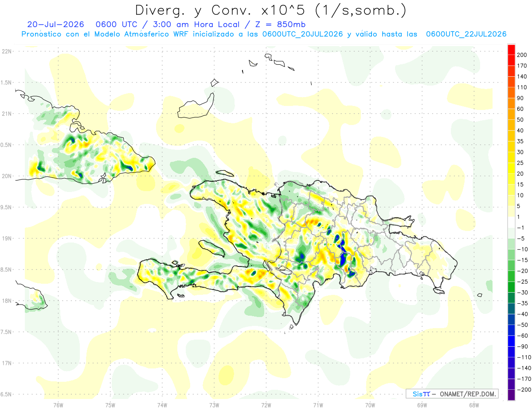Click the '70W' longitude label
The image size is (532, 411).
370,404
